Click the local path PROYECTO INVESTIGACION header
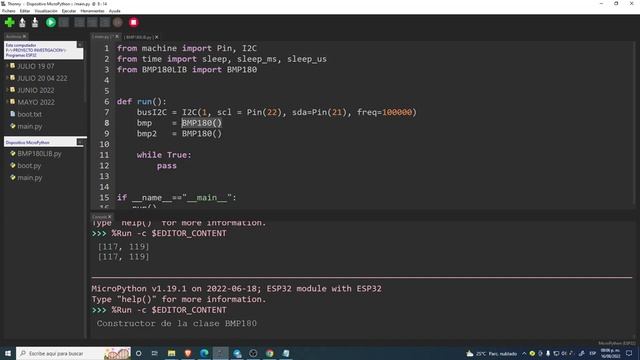The width and height of the screenshot is (640, 360). (36, 50)
